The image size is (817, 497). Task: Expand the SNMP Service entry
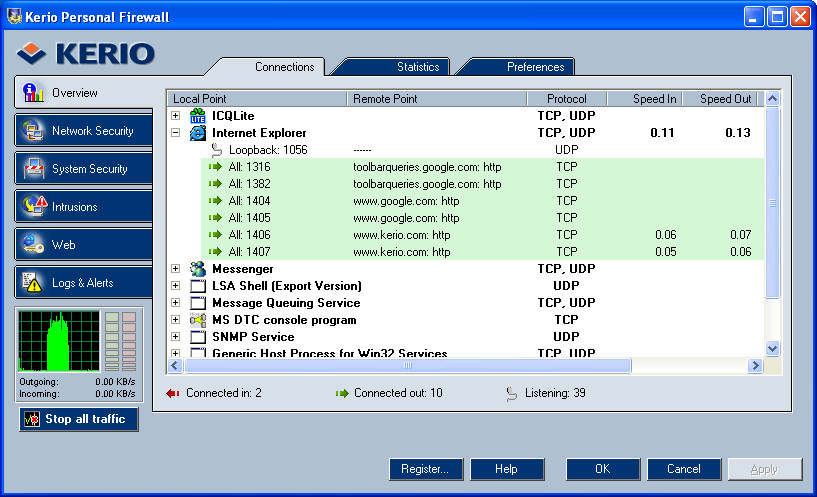[176, 337]
